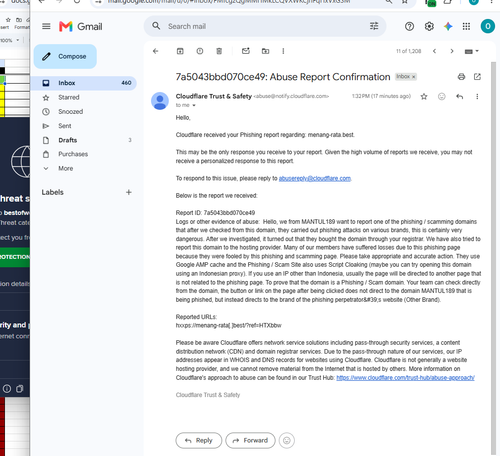Open the Google apps grid

(x=466, y=26)
